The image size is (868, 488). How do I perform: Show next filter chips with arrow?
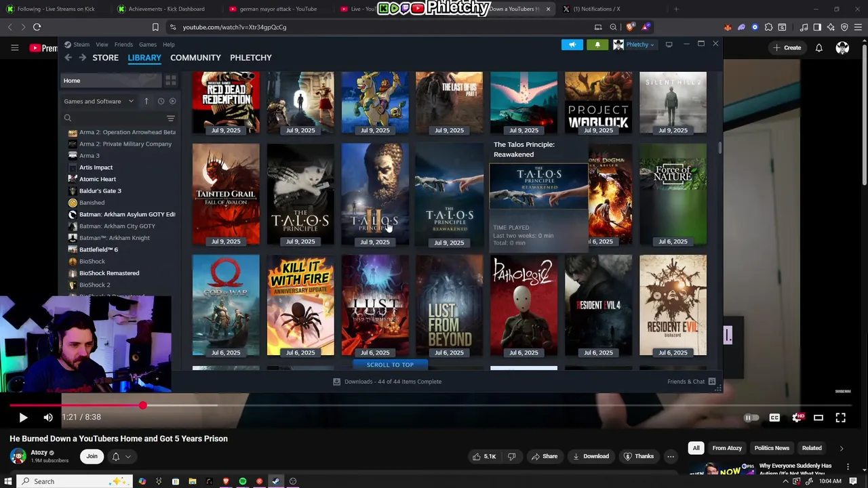842,448
